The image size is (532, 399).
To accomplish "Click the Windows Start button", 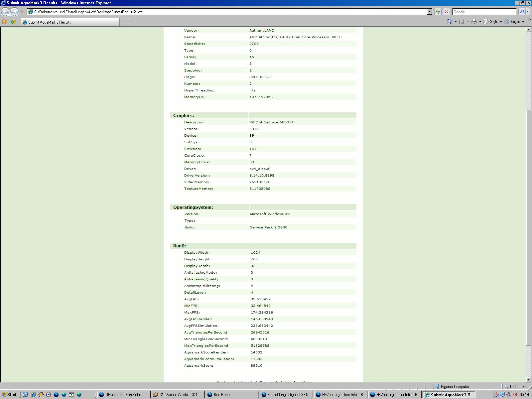I will (x=9, y=395).
